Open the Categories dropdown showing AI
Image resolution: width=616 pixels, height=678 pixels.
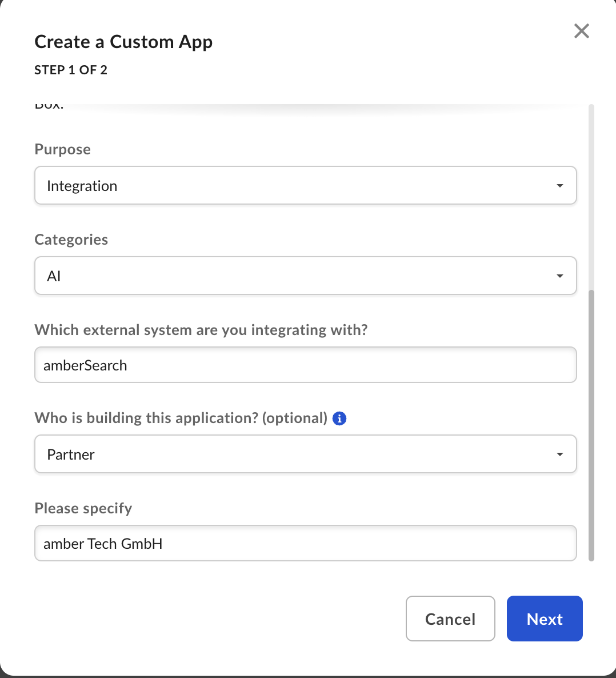(x=306, y=276)
